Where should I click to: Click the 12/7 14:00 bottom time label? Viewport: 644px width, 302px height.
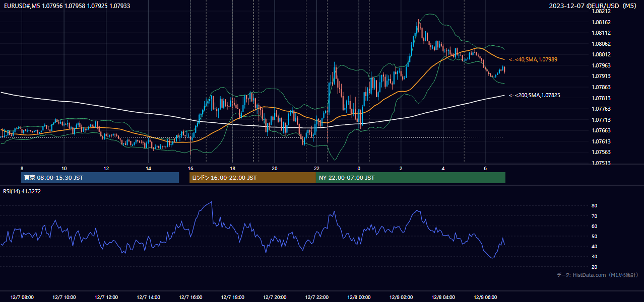click(x=148, y=297)
